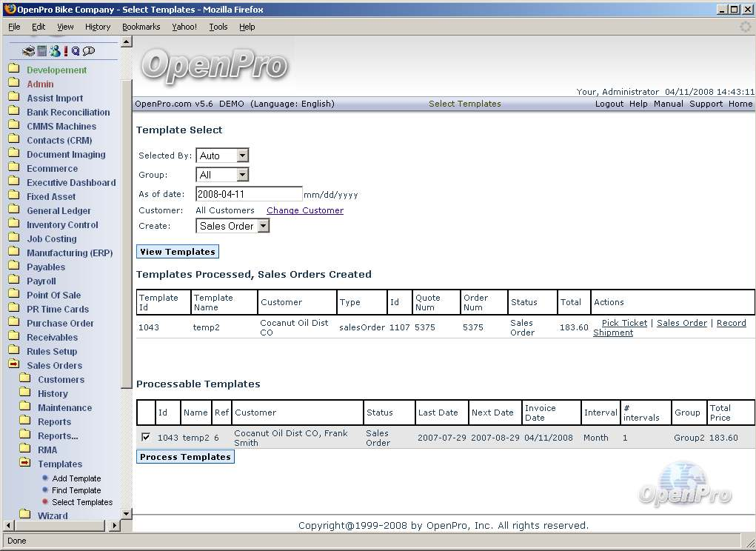Click the Payroll folder icon

coord(14,281)
